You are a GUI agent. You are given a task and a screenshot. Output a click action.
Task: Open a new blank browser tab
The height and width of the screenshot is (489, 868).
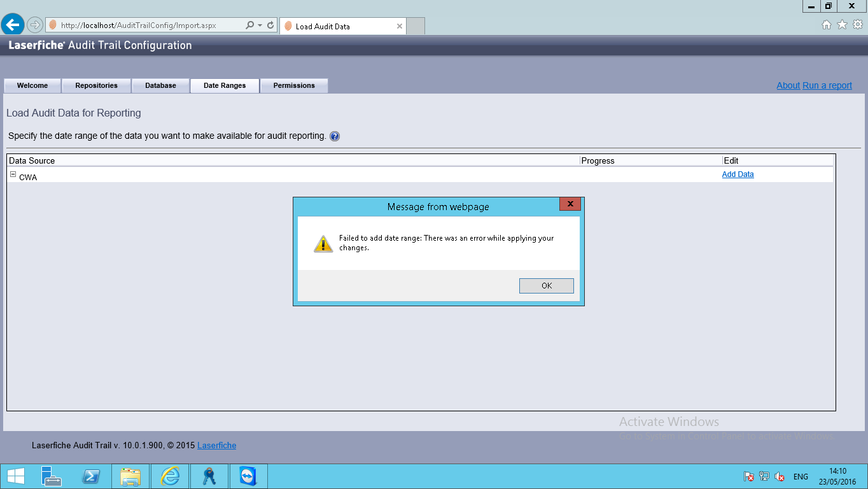[416, 26]
